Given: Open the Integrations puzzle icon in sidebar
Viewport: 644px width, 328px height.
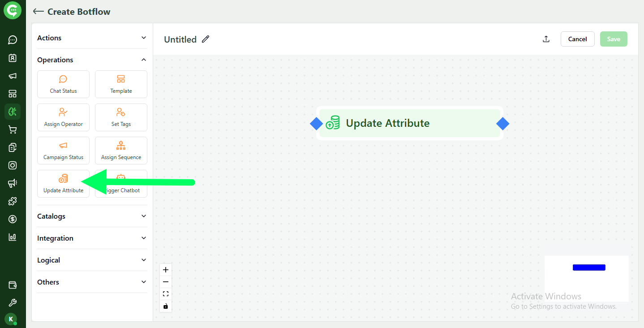Looking at the screenshot, I should [12, 201].
